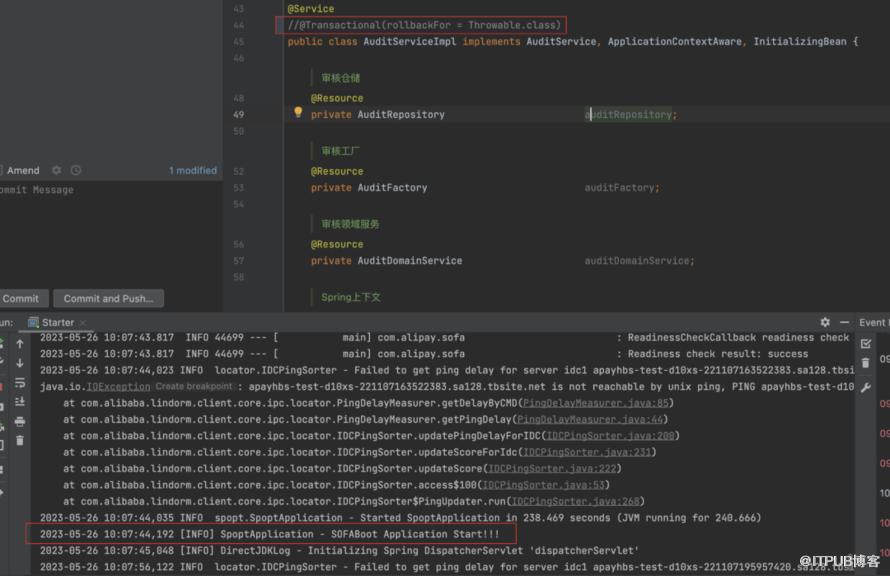890x576 pixels.
Task: Click the print icon in Run console toolbar
Action: tap(19, 422)
